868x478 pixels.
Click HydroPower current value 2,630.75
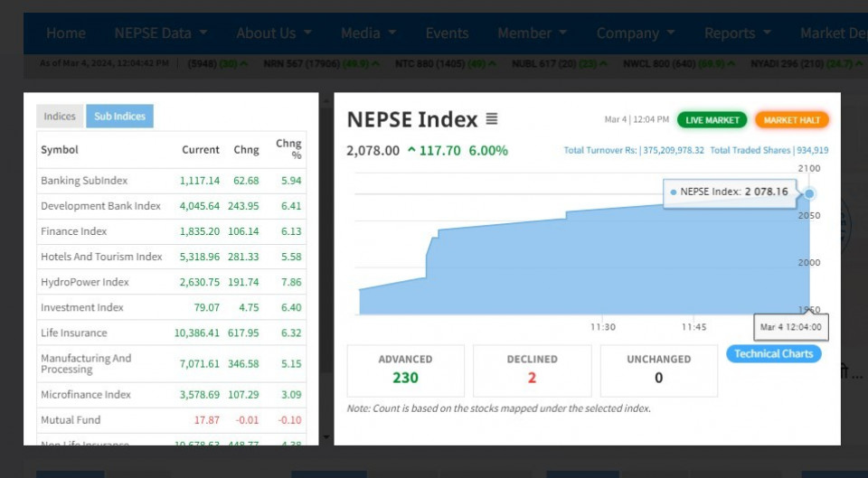(199, 282)
